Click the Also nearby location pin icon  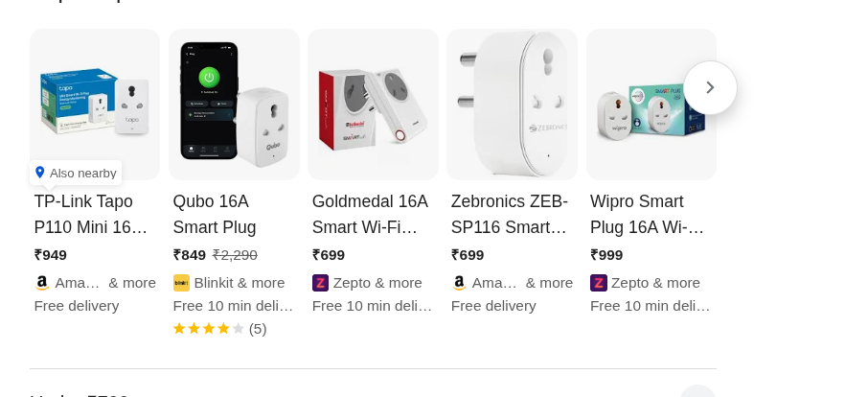[x=40, y=173]
